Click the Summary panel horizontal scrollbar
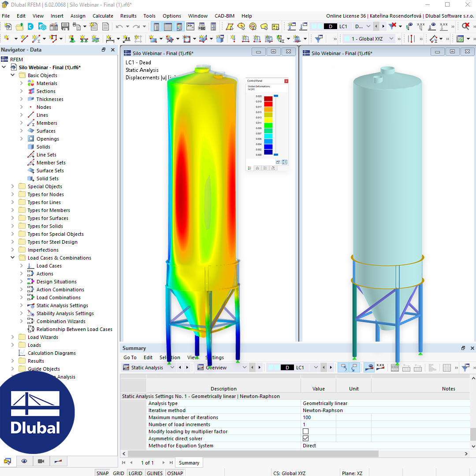Image resolution: width=476 pixels, height=476 pixels. point(253,454)
